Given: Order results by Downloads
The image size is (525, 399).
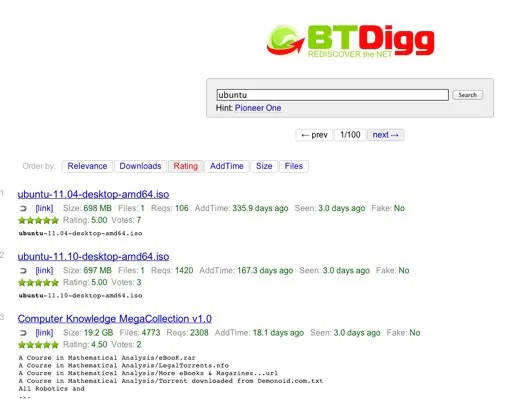Looking at the screenshot, I should point(140,166).
